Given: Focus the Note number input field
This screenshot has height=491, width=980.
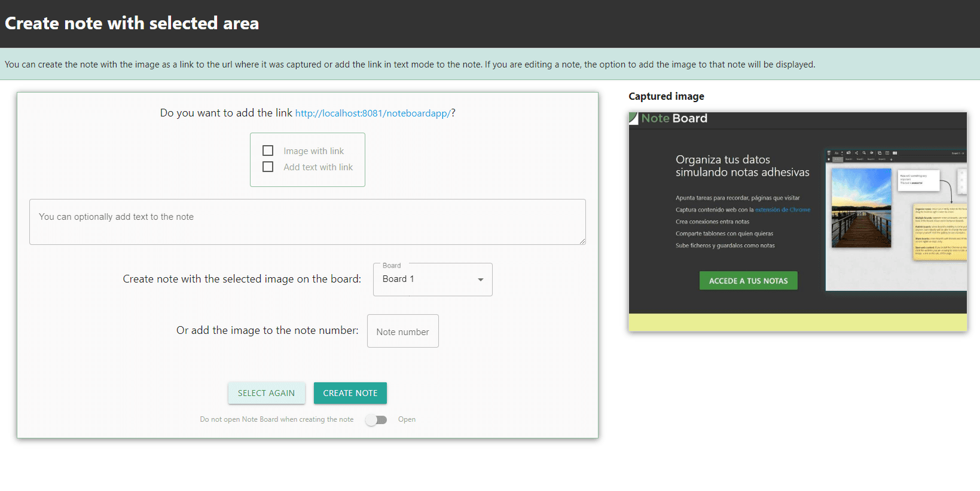Looking at the screenshot, I should (x=402, y=332).
